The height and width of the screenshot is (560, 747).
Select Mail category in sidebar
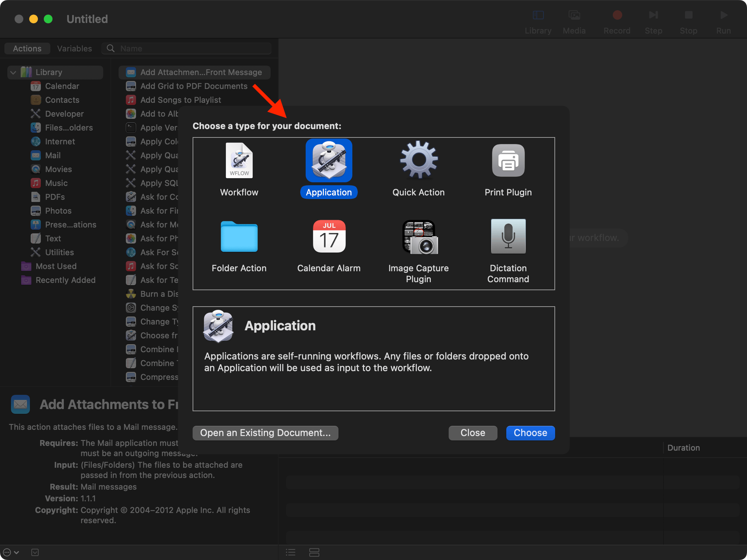(x=46, y=155)
